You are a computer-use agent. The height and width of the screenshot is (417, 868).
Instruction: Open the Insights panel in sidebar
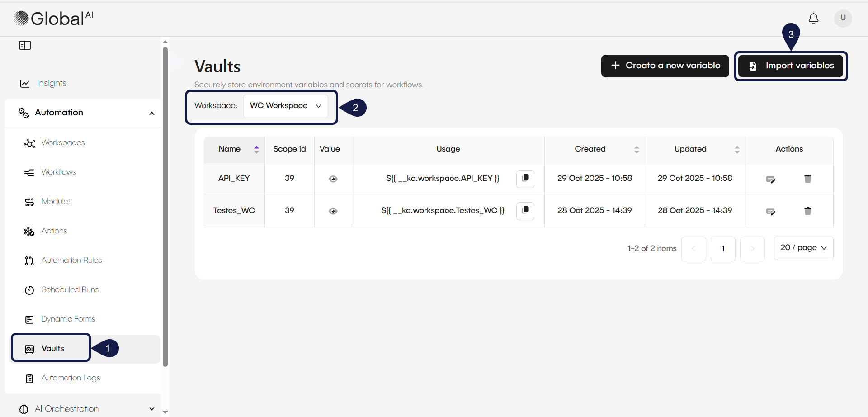(x=52, y=83)
